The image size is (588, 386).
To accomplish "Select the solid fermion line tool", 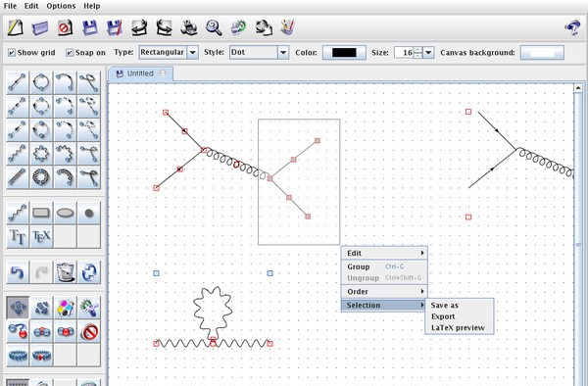I will pos(18,82).
